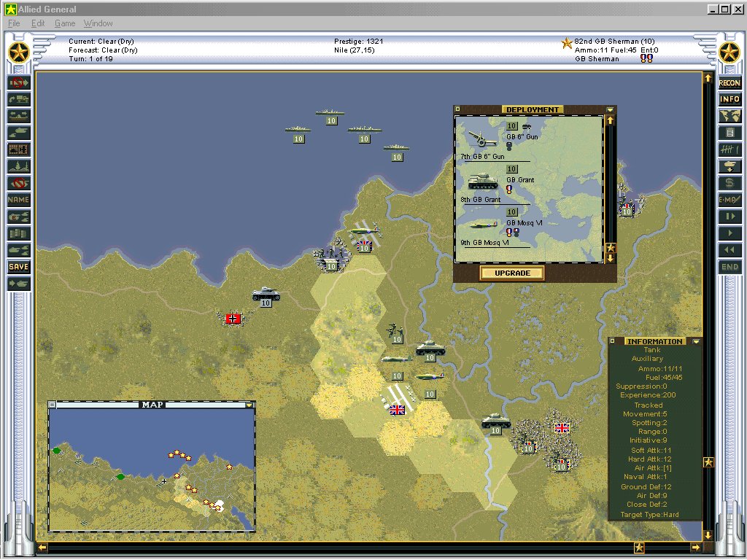Click the star scroll thumb in Deployment list

pyautogui.click(x=611, y=248)
